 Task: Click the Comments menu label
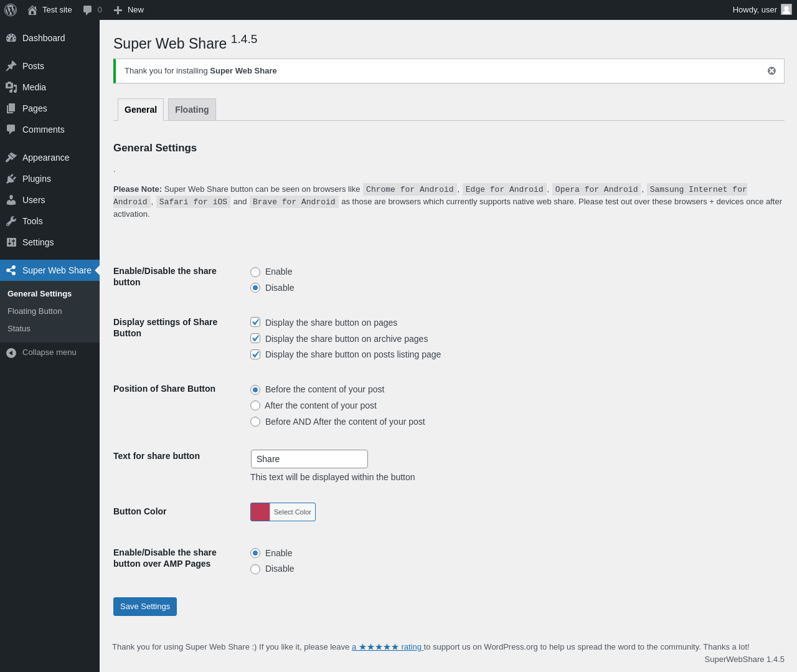pos(44,130)
